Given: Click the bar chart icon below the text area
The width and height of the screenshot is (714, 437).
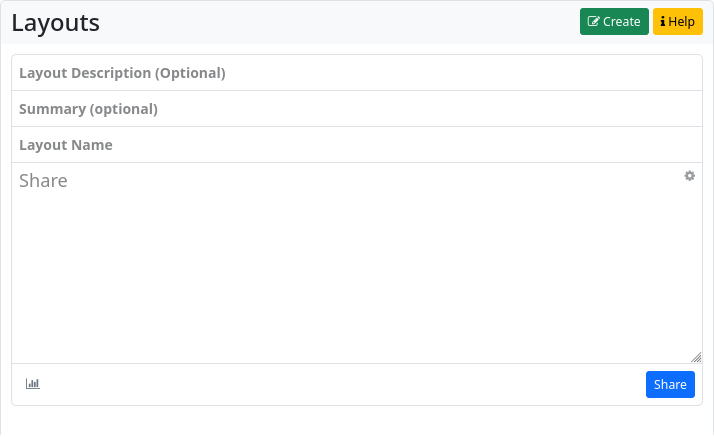Looking at the screenshot, I should click(33, 384).
